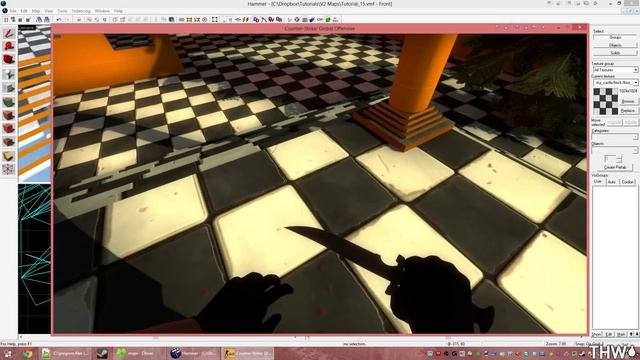Screen dimensions: 640x360
Task: Switch to the Counter-Strike taskbar button
Action: [x=248, y=353]
